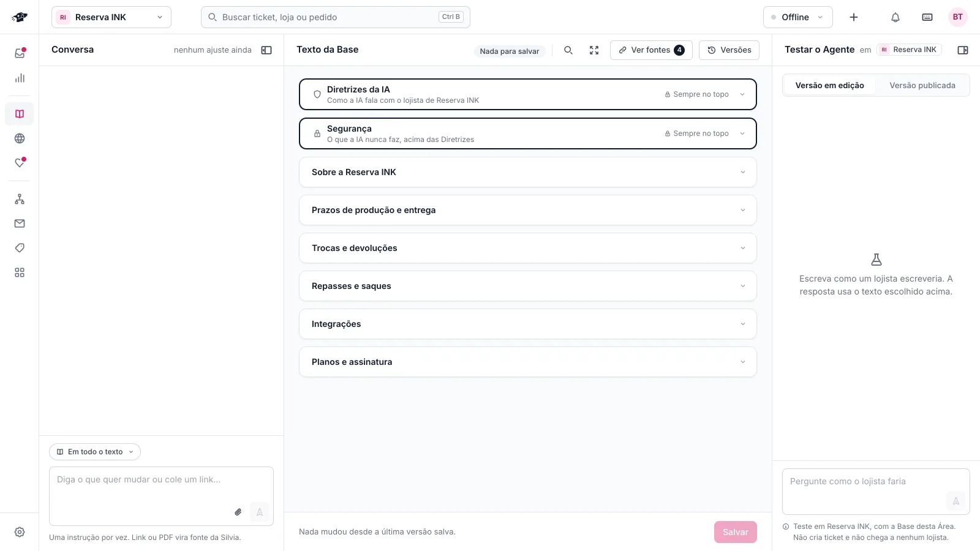Open the Reserva INK workspace dropdown
980x551 pixels.
coord(111,17)
